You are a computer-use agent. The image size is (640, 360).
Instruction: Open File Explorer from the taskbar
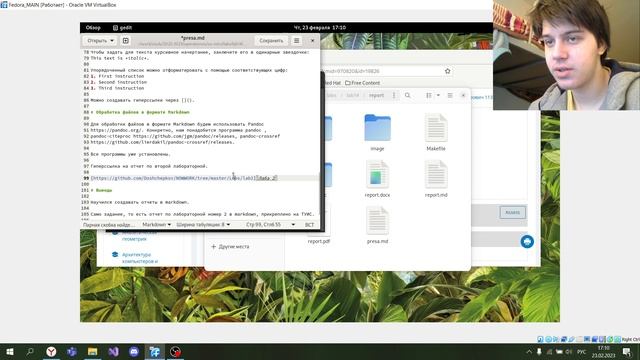tap(93, 351)
